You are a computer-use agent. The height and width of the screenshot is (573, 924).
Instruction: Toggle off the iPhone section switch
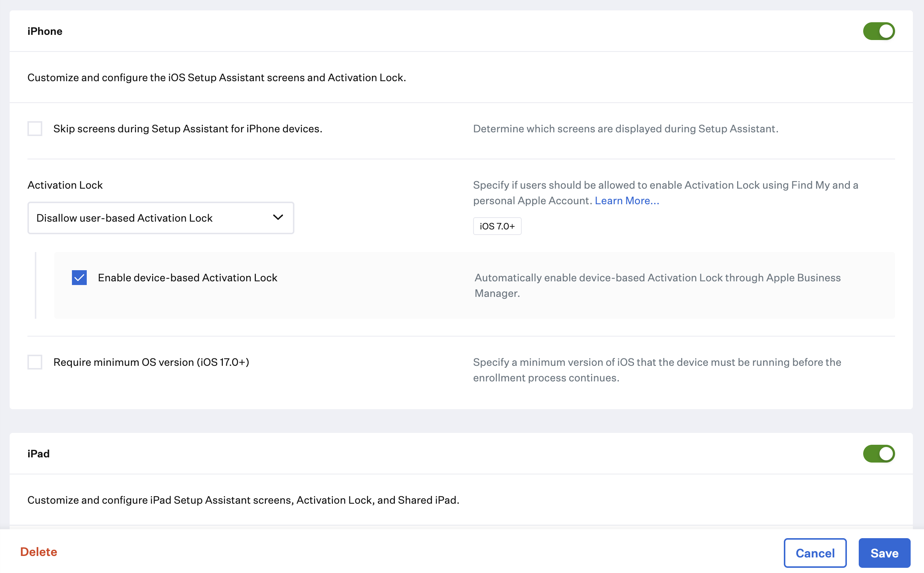coord(878,31)
